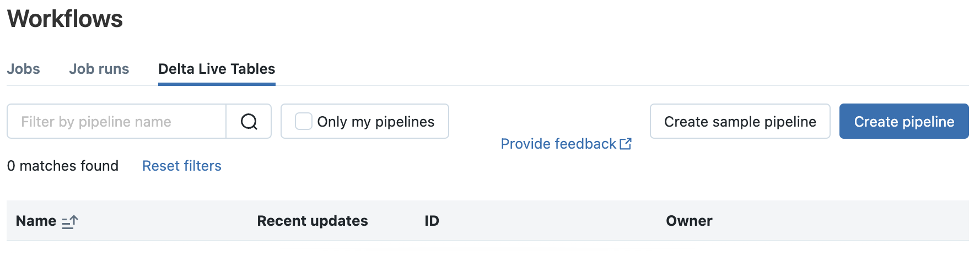The height and width of the screenshot is (261, 980).
Task: Click the Recent updates column header
Action: (313, 221)
